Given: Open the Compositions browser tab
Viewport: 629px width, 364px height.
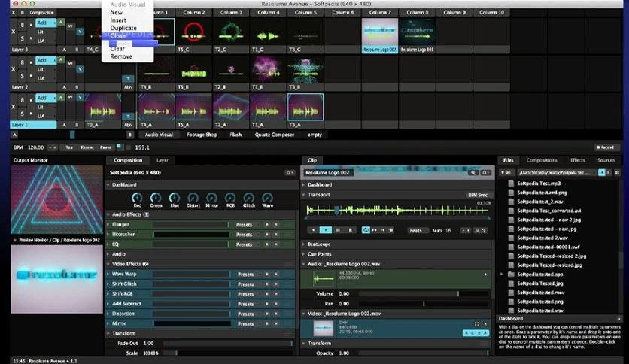Looking at the screenshot, I should coord(542,160).
